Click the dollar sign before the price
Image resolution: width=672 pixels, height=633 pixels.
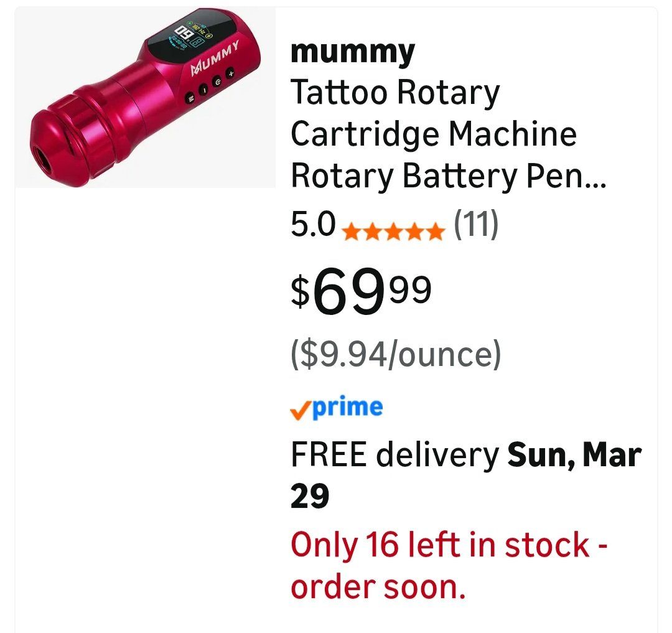300,292
